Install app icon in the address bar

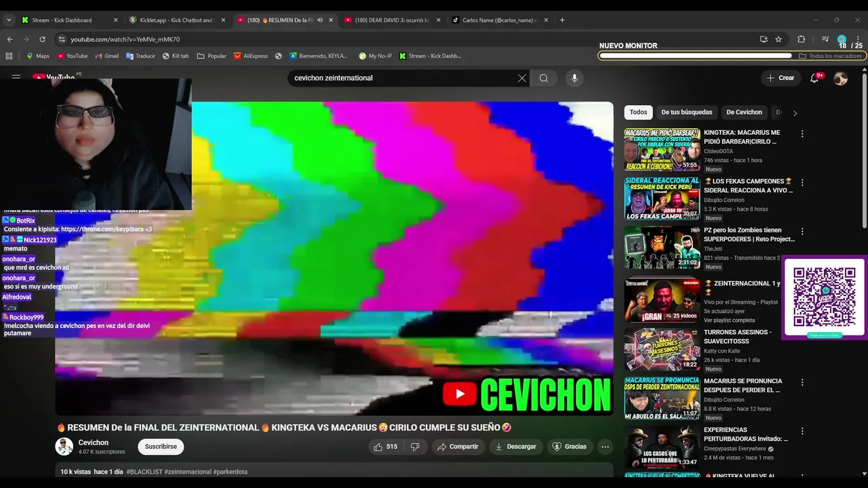(x=764, y=39)
